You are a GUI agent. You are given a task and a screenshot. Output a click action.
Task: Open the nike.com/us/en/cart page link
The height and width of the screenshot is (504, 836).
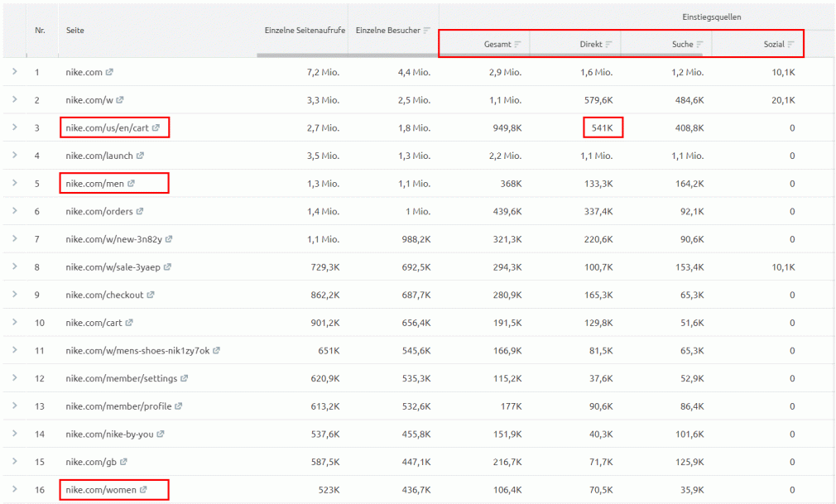pyautogui.click(x=107, y=128)
